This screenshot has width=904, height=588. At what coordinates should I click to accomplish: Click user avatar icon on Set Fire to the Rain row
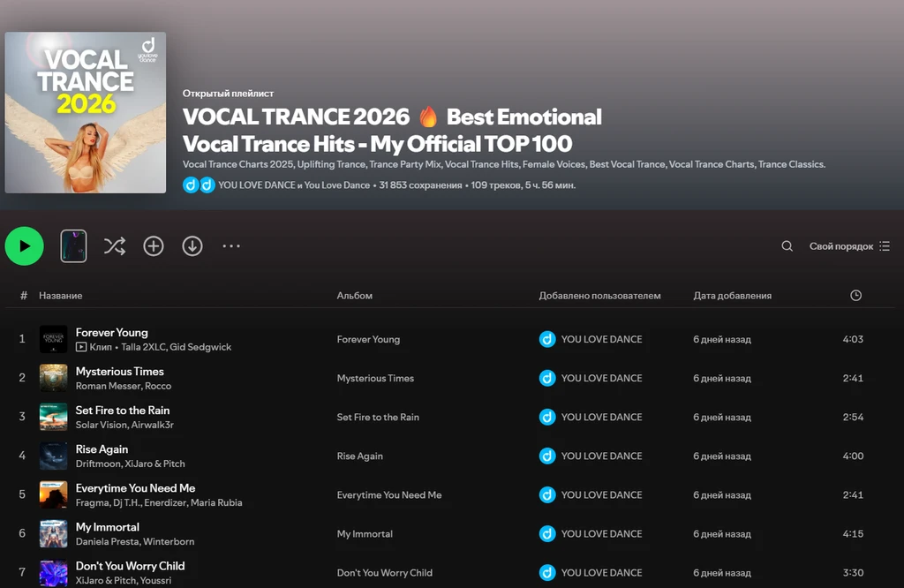[547, 417]
